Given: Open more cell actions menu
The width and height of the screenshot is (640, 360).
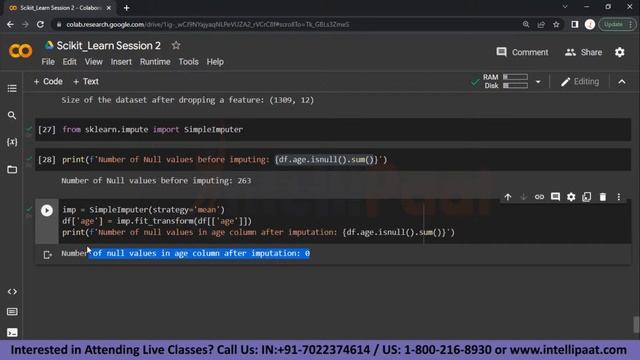Looking at the screenshot, I should [x=619, y=197].
